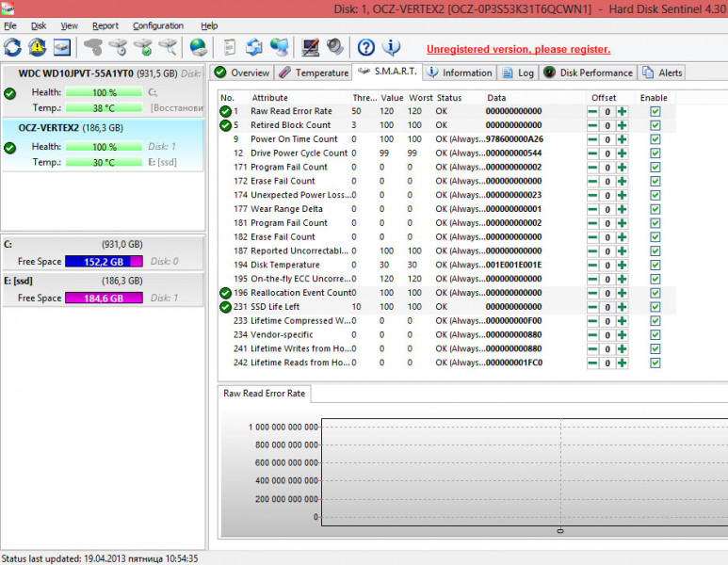
Task: Select the WDC WD10JPVT-55A1YT0 disk entry
Action: click(103, 91)
